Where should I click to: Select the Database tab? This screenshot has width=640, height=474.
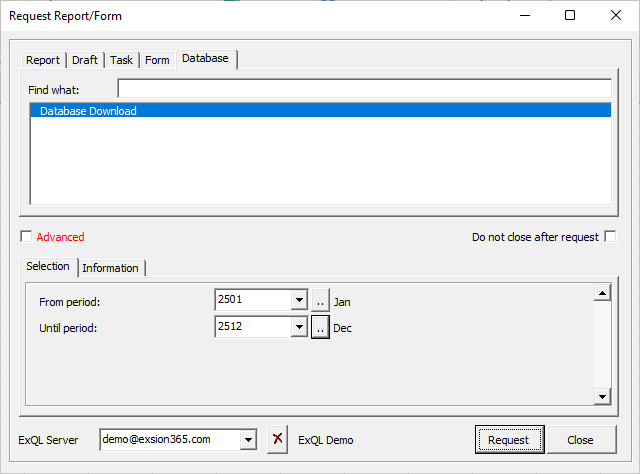pos(205,59)
